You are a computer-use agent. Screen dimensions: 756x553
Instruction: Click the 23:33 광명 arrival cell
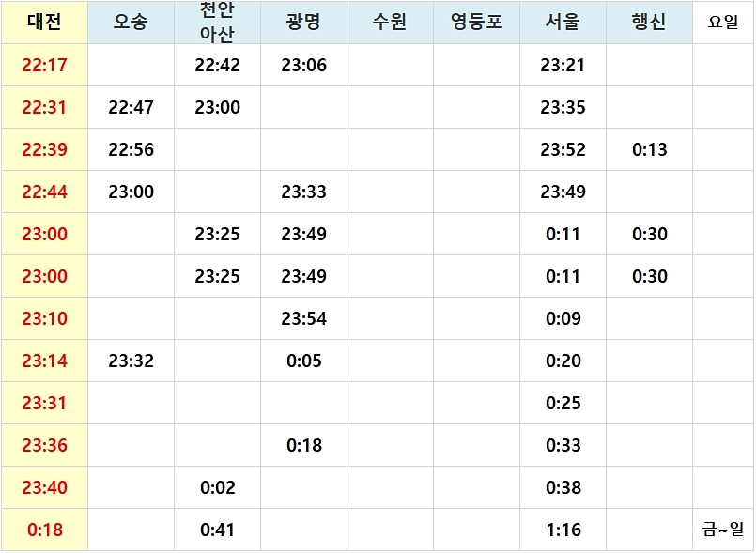(303, 192)
